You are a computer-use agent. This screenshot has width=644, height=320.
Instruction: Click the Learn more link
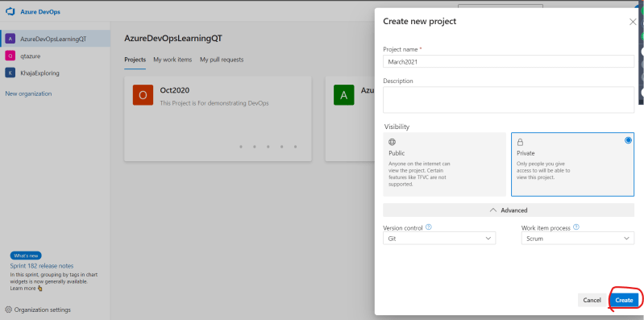[23, 289]
